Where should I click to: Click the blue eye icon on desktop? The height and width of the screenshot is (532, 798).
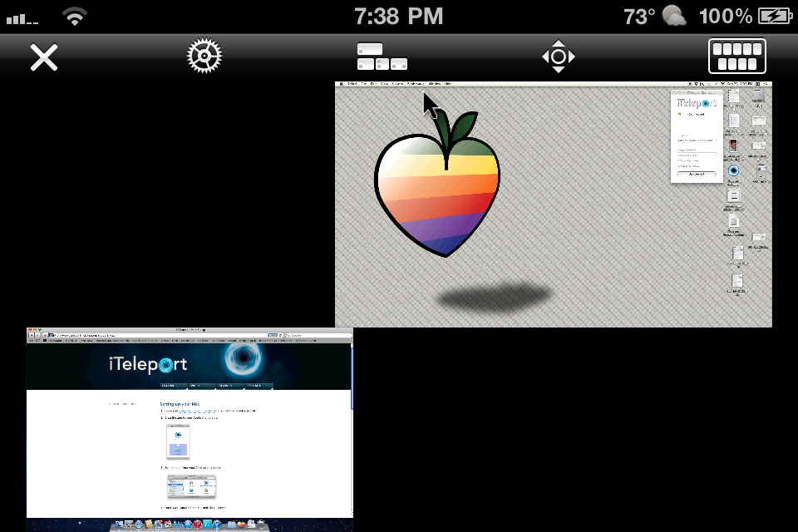tap(733, 170)
